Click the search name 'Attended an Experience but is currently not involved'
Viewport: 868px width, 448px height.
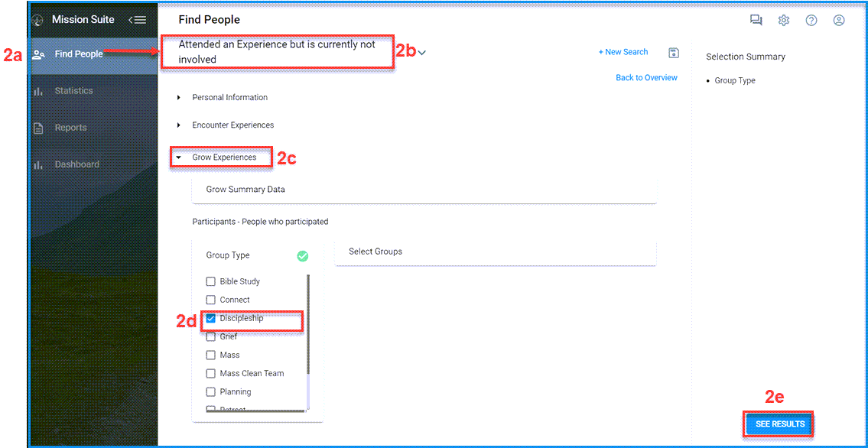(277, 52)
